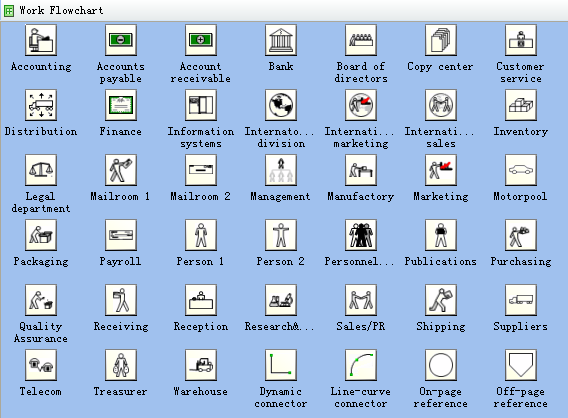Click the Telecom telephones shape icon

(41, 365)
